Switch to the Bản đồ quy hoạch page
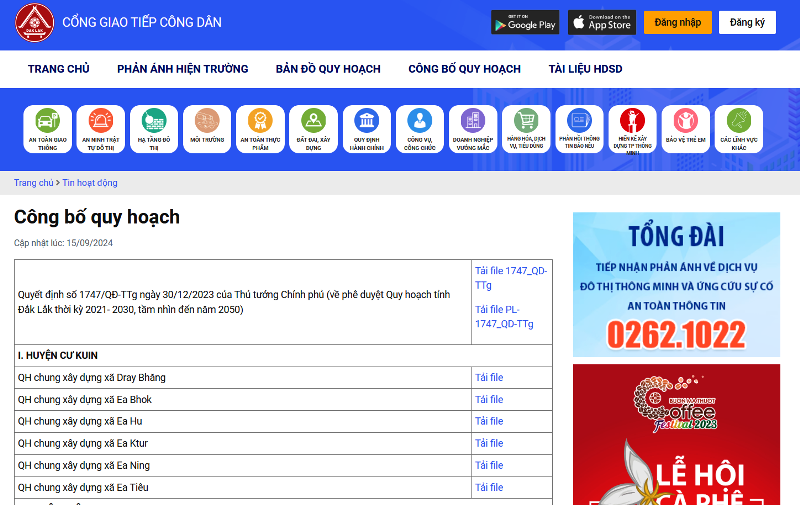800x505 pixels. [x=328, y=69]
